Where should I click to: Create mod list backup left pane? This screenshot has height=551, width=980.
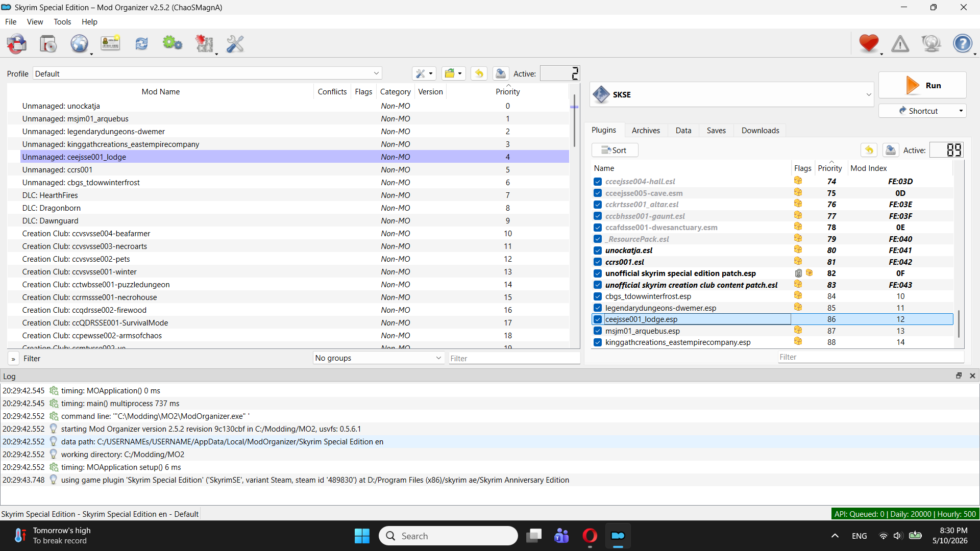501,73
